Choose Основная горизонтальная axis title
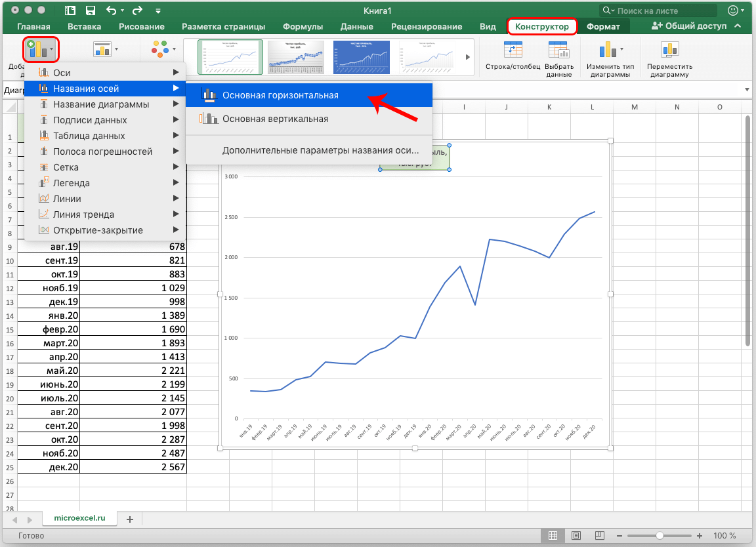The image size is (756, 547). 309,95
